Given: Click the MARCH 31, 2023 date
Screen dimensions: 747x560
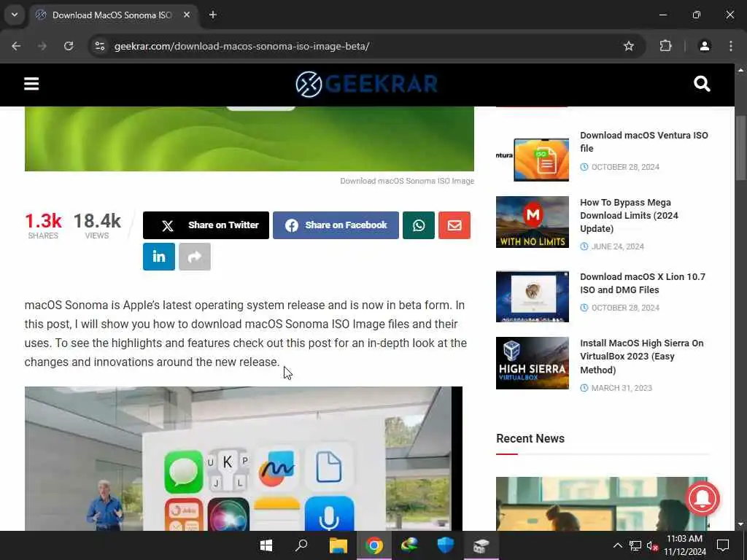Looking at the screenshot, I should pos(616,388).
